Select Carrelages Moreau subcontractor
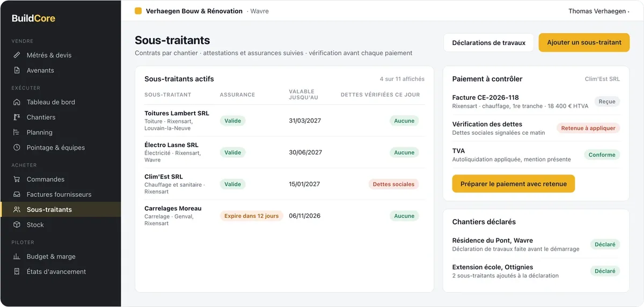 (284, 216)
